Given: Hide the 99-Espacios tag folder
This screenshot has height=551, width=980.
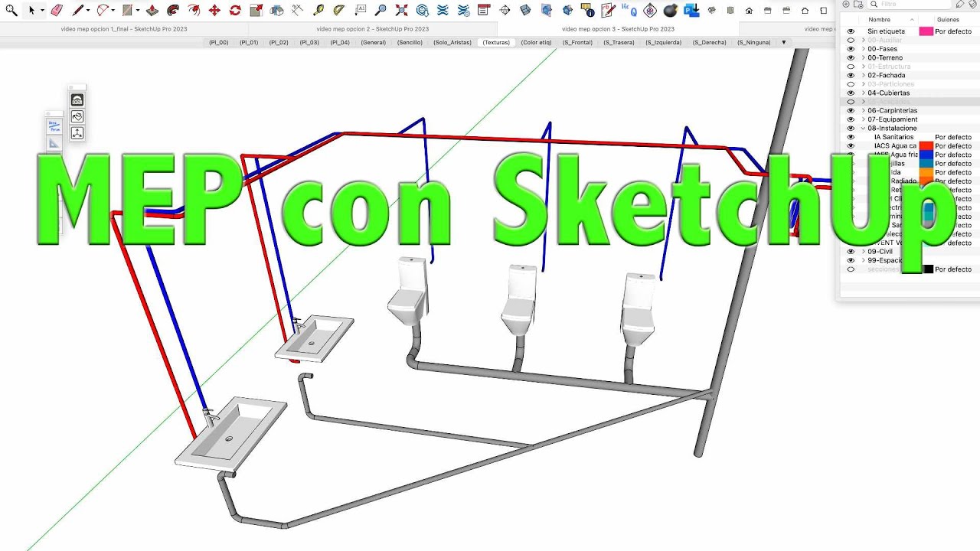Looking at the screenshot, I should (851, 260).
